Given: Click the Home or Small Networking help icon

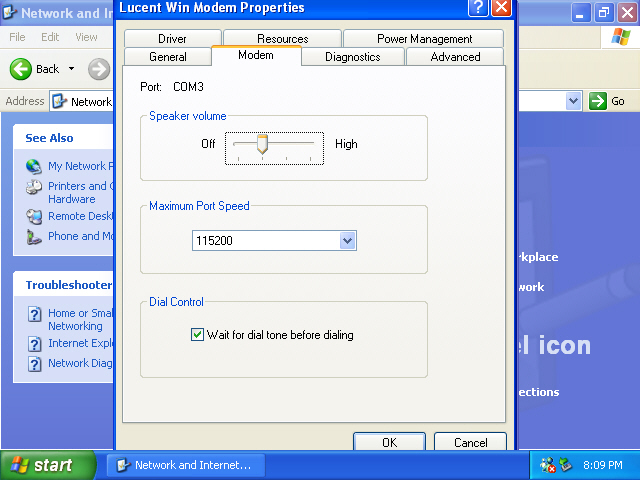Looking at the screenshot, I should tap(35, 314).
